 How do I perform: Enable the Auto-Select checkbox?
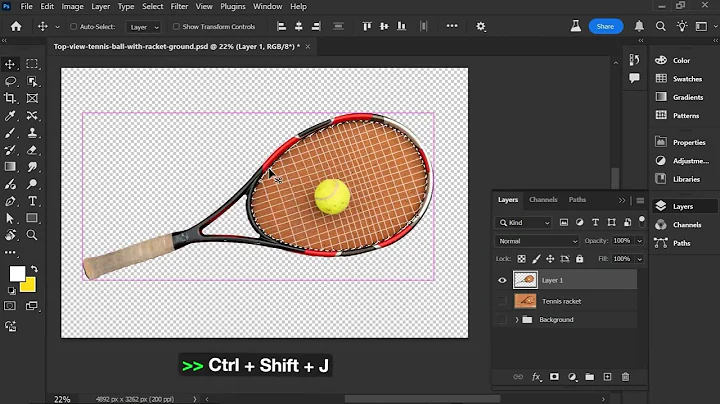point(73,27)
